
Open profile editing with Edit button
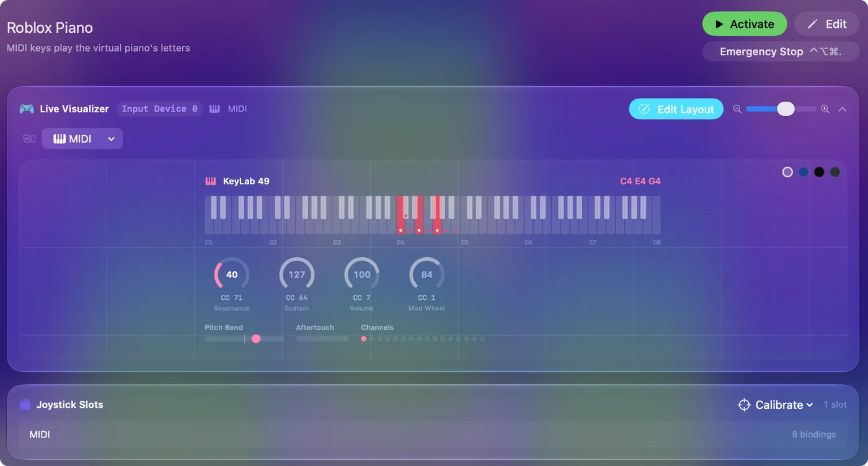(x=826, y=24)
